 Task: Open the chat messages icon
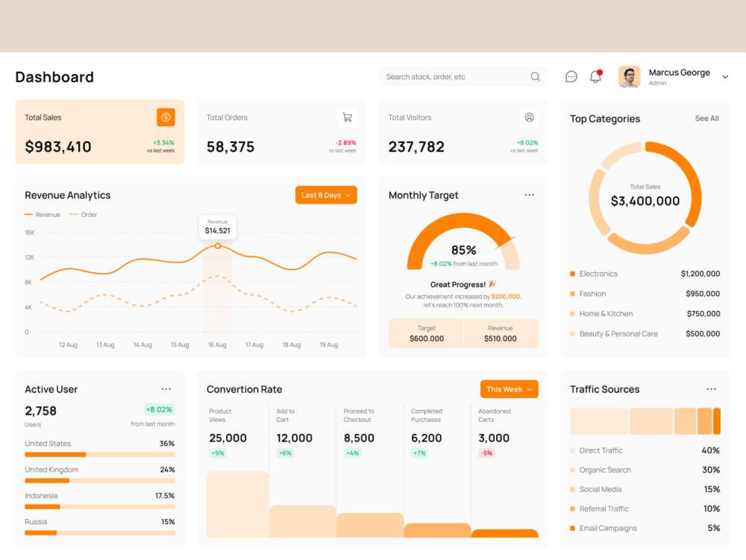pyautogui.click(x=571, y=77)
